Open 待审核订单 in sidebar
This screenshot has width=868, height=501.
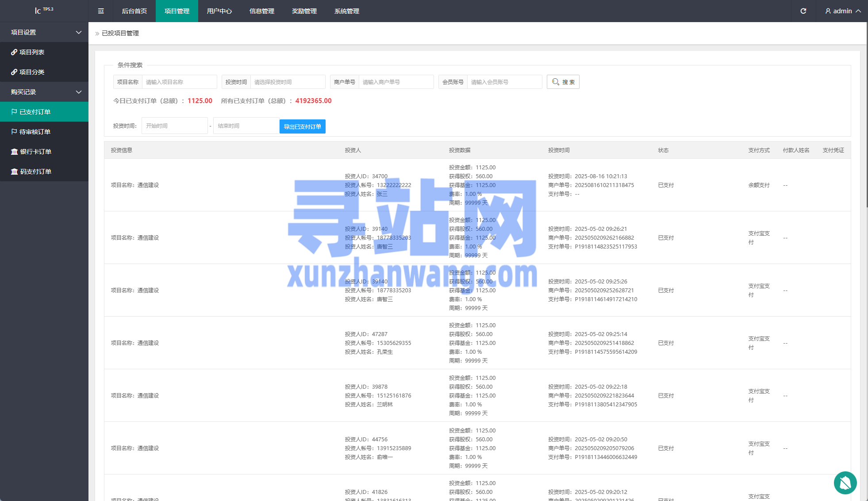point(44,132)
